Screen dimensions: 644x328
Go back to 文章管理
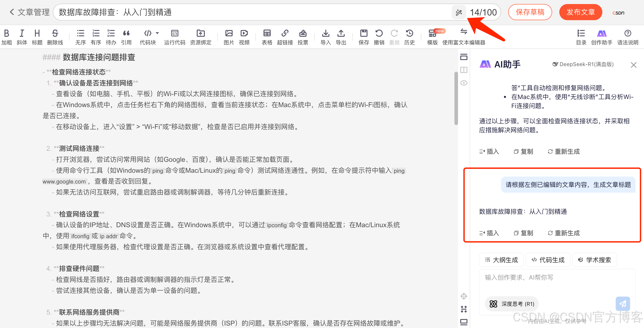[29, 12]
